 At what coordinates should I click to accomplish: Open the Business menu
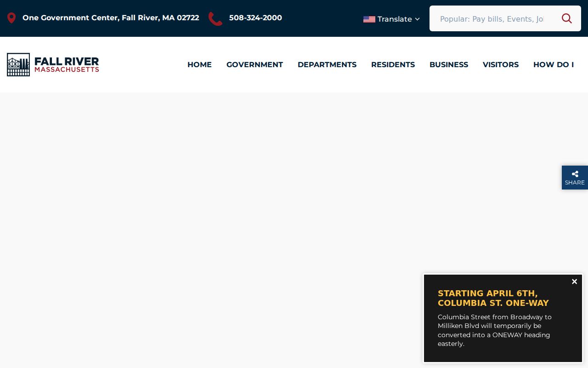[x=449, y=65]
